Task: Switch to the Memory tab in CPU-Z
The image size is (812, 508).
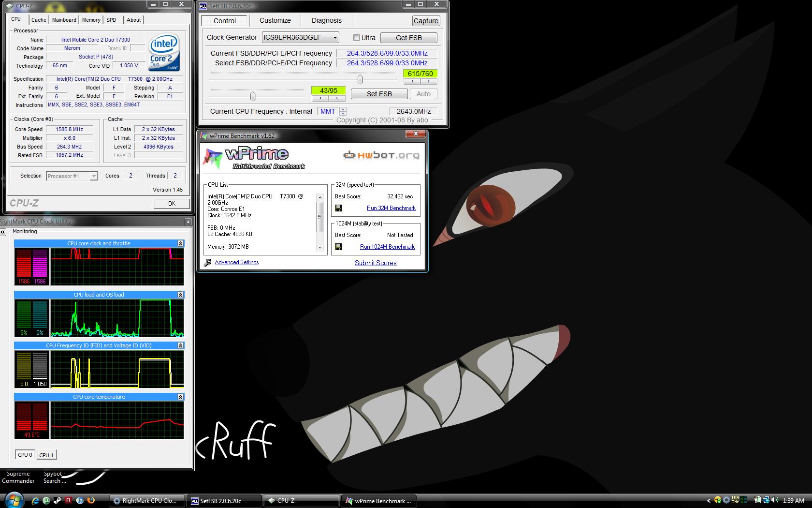Action: 91,20
